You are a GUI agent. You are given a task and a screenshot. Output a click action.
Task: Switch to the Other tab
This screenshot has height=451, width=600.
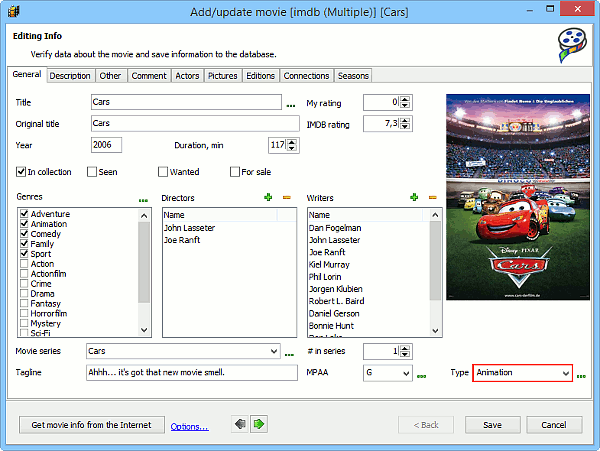click(x=110, y=76)
